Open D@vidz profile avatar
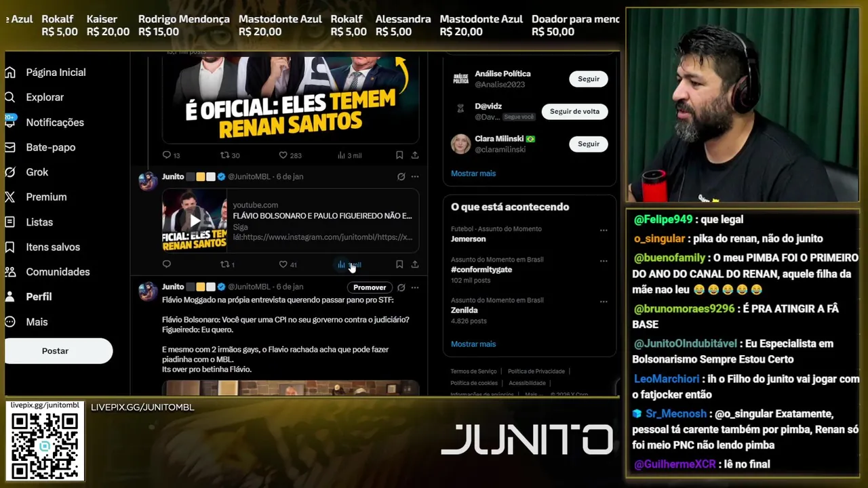 (x=460, y=108)
